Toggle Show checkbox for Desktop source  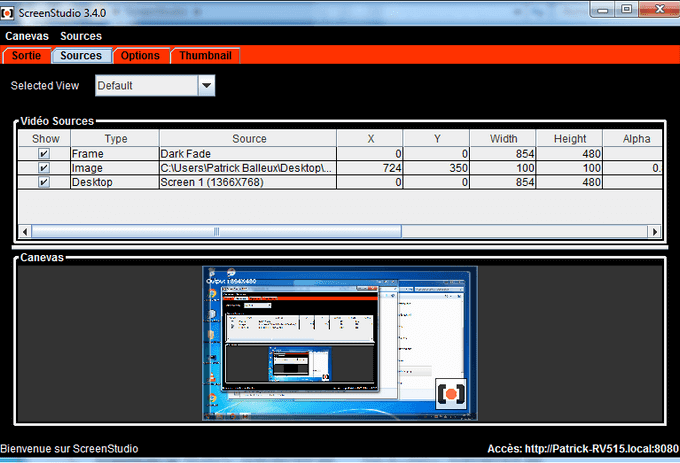pyautogui.click(x=44, y=182)
